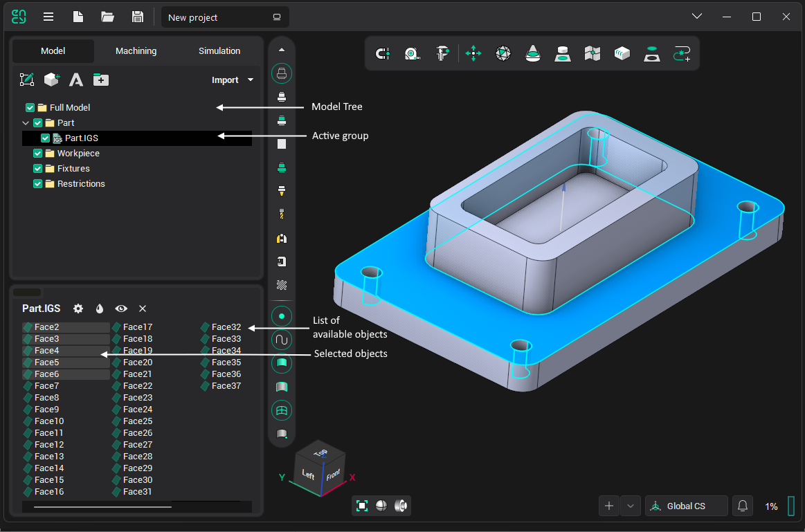Click the notification bell icon
The width and height of the screenshot is (805, 532).
point(743,506)
